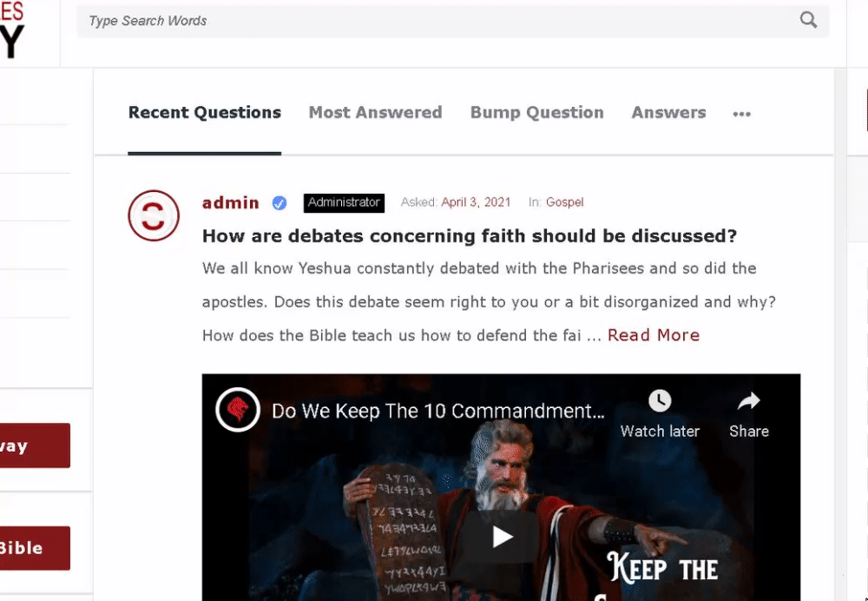
Task: Click the Share arrow on video
Action: 748,400
